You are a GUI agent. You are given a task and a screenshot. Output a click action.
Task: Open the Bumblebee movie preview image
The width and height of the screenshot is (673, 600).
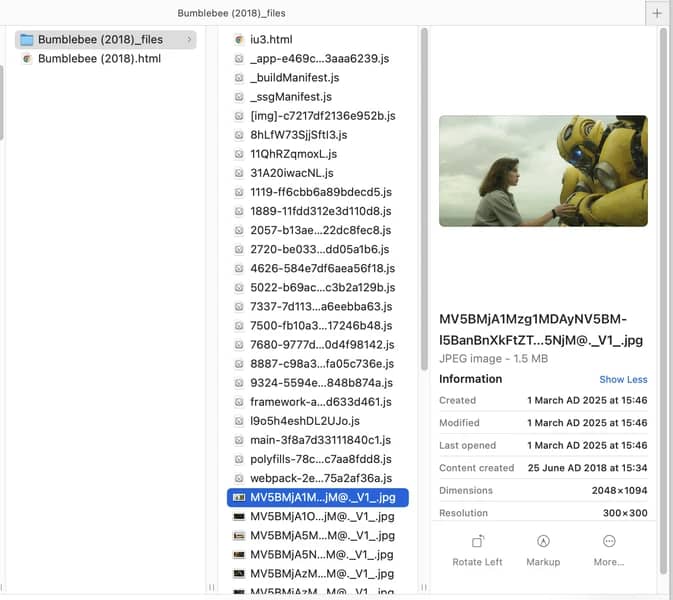tap(543, 171)
